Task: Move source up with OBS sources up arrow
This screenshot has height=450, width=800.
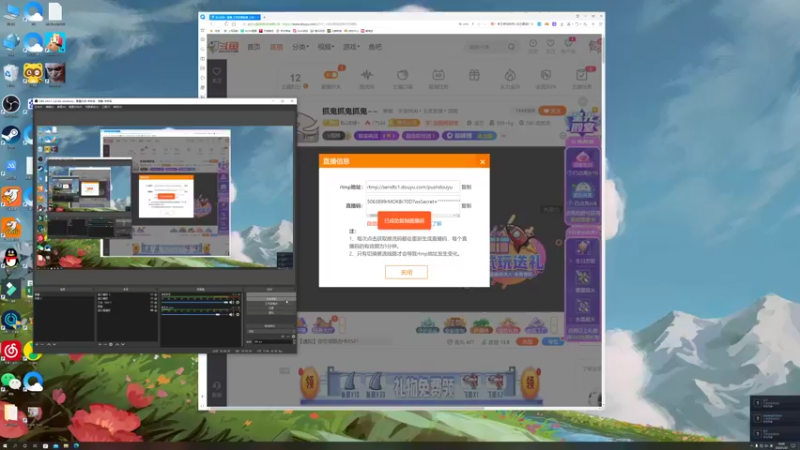Action: coord(117,344)
